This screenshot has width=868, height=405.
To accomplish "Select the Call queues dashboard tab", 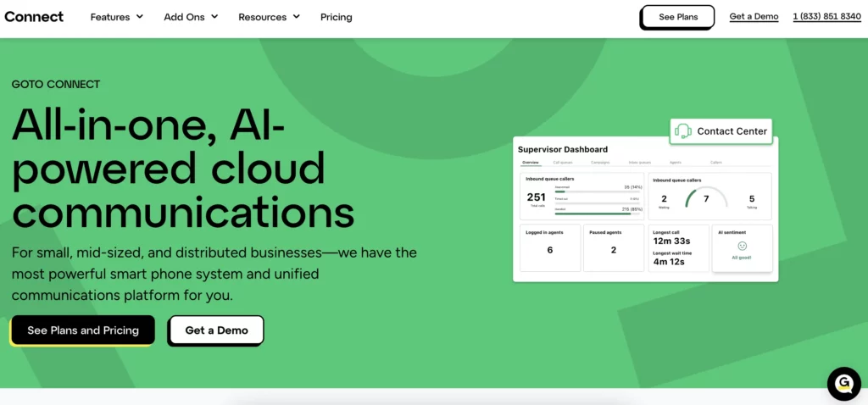I will (563, 163).
